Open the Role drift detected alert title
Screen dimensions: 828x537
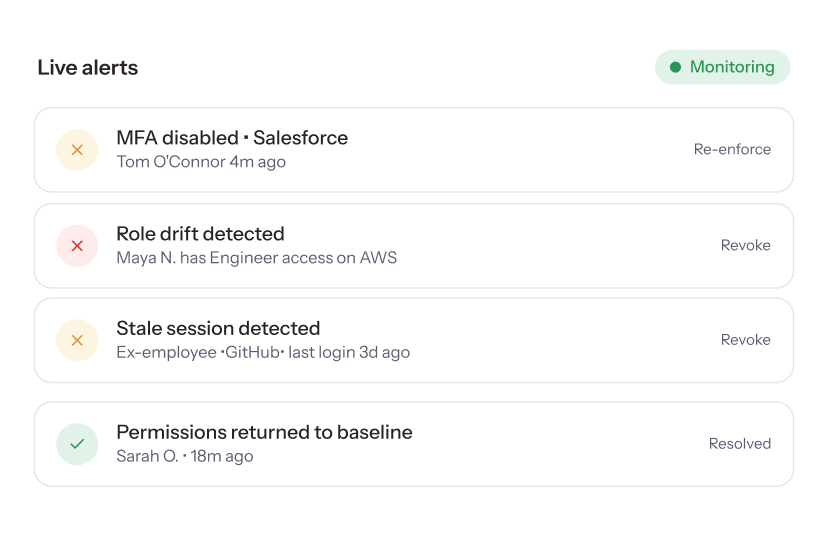[200, 234]
